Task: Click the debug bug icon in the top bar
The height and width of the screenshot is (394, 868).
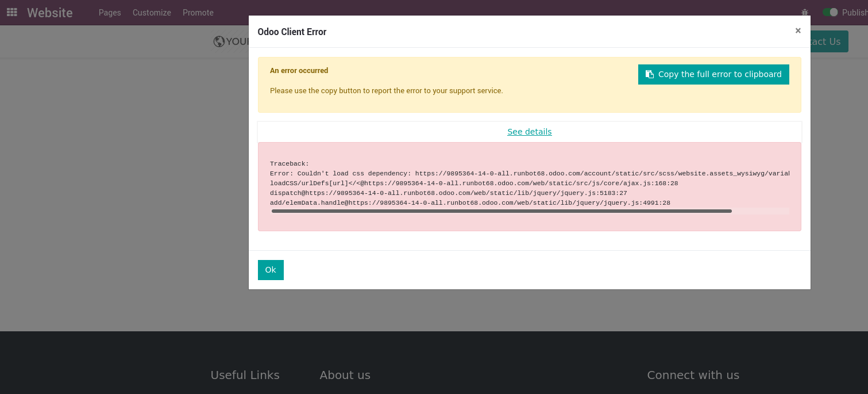Action: pos(805,12)
